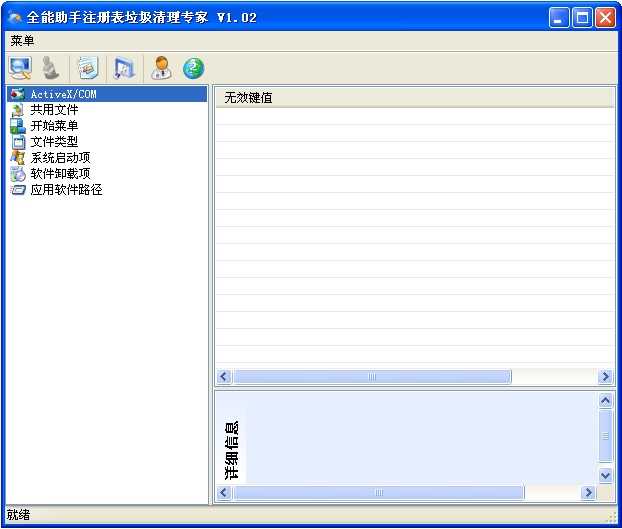Select 文件类型 in the category list
The height and width of the screenshot is (529, 622).
click(54, 142)
